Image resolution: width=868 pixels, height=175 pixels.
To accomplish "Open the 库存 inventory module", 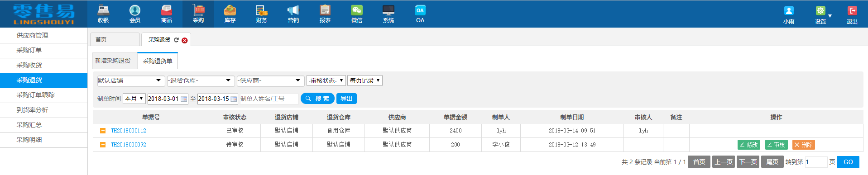I will click(x=230, y=14).
